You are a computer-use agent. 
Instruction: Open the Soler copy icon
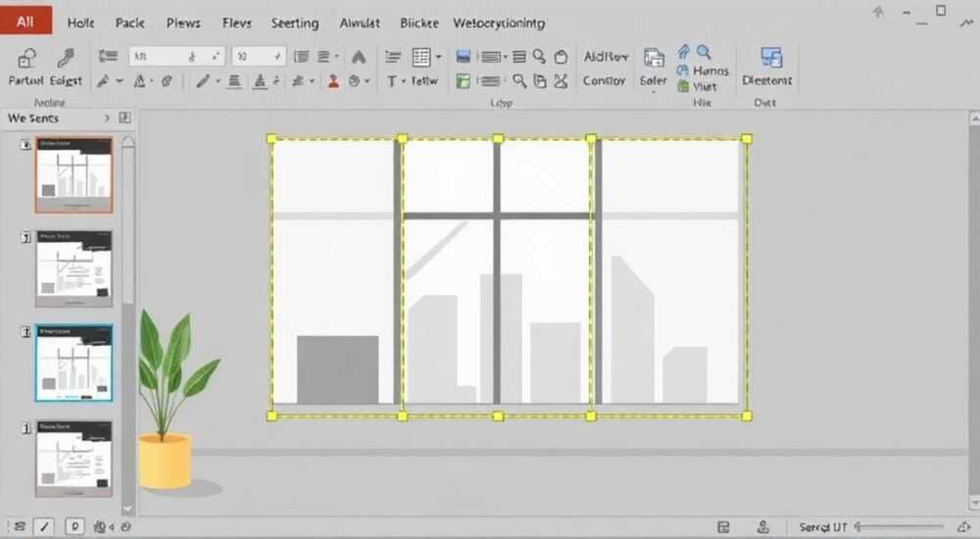654,58
